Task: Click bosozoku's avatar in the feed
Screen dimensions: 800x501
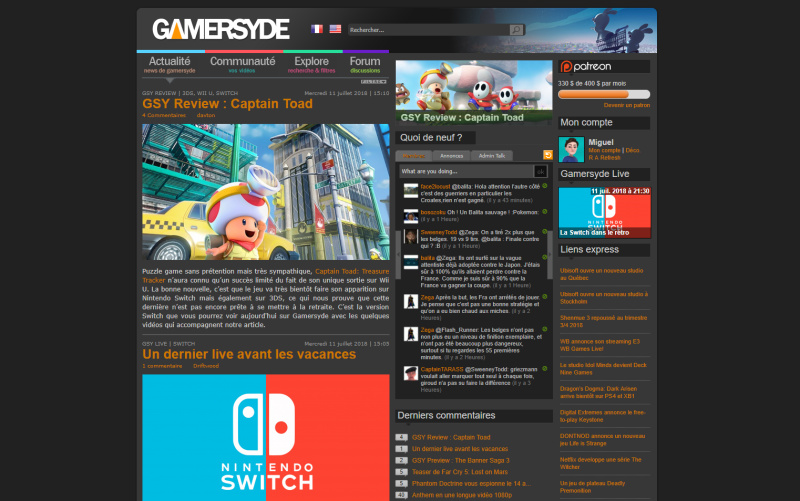Action: click(x=411, y=216)
